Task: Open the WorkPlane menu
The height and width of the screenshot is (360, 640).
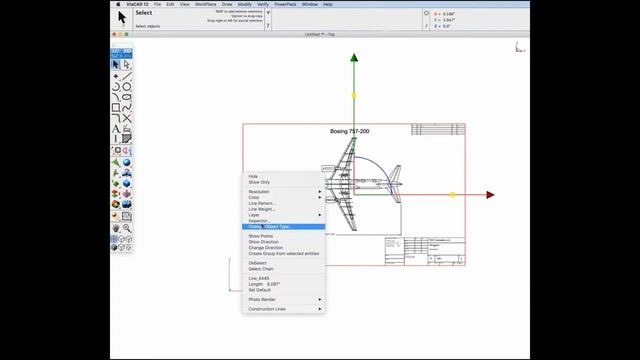Action: (x=206, y=4)
